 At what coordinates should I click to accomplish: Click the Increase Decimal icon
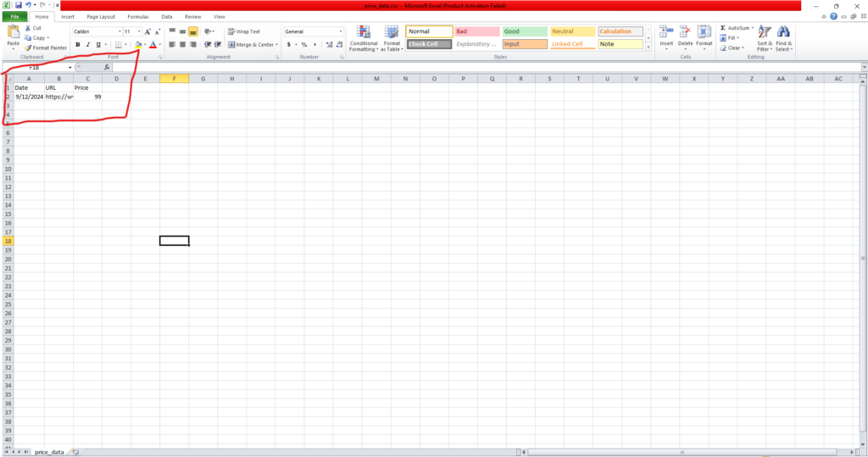(x=330, y=44)
